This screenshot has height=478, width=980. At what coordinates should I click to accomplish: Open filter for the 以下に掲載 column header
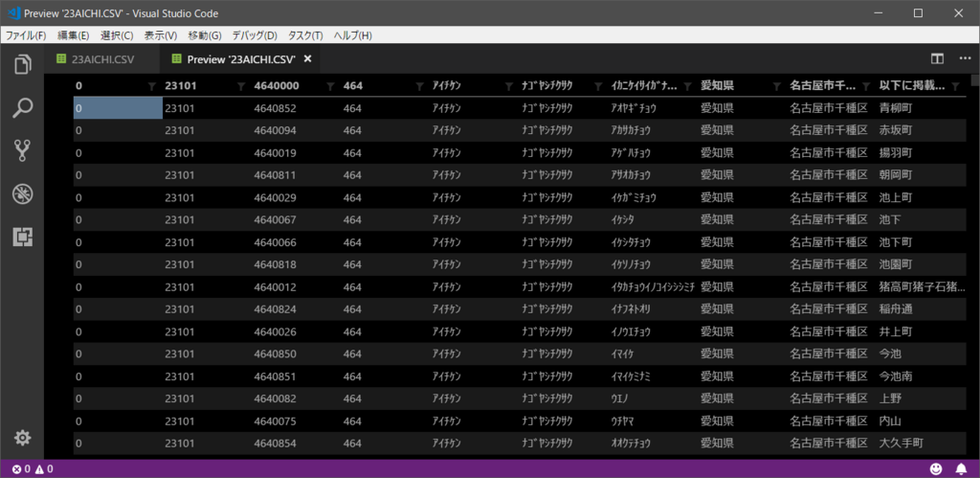point(954,87)
